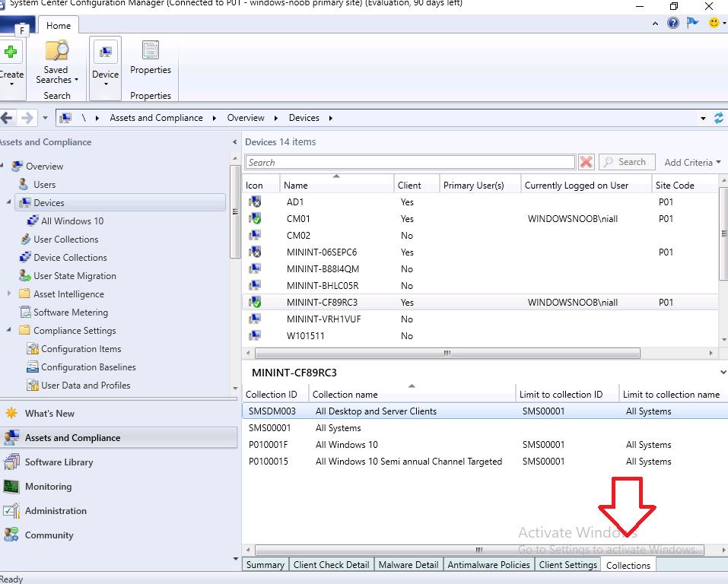Select the Home ribbon tab

(x=59, y=26)
